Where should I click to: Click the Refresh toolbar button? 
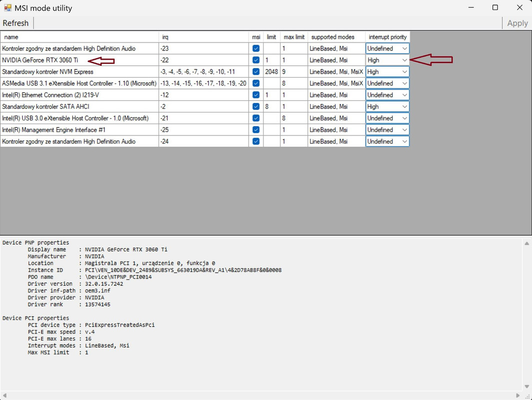coord(16,23)
